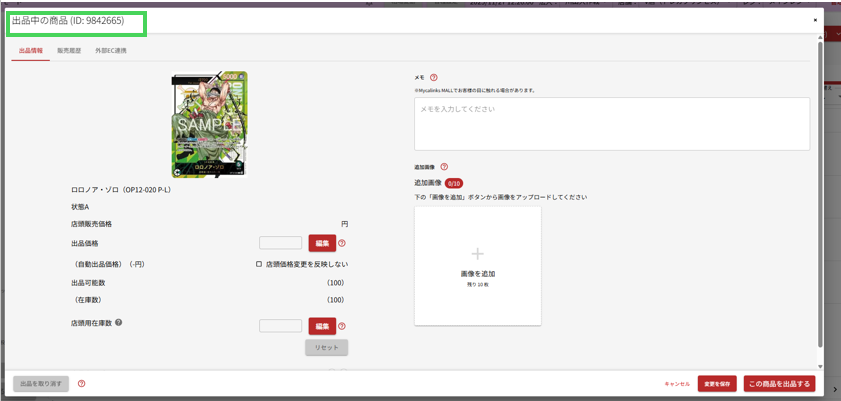
Task: Click info icon beside 店頭用在庫数 label
Action: pos(119,322)
